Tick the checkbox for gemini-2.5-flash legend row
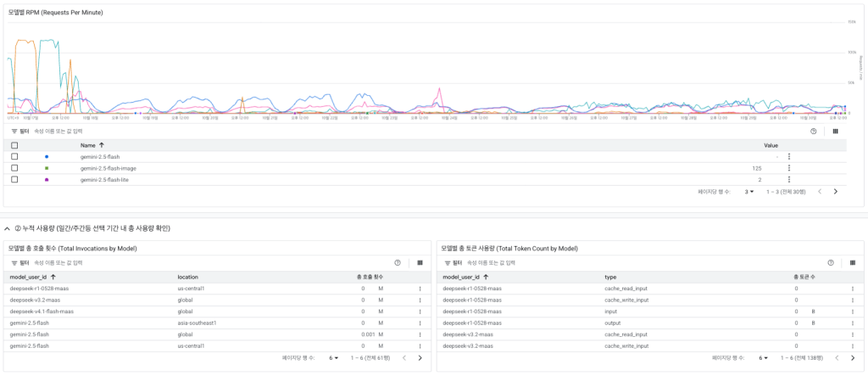Viewport: 868px width, 376px height. (x=14, y=156)
